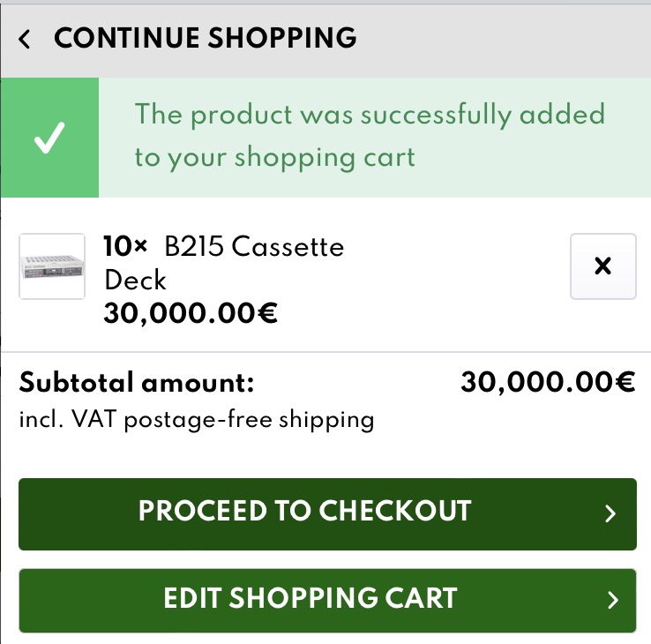Remove B215 Cassette Deck with X button

point(603,266)
